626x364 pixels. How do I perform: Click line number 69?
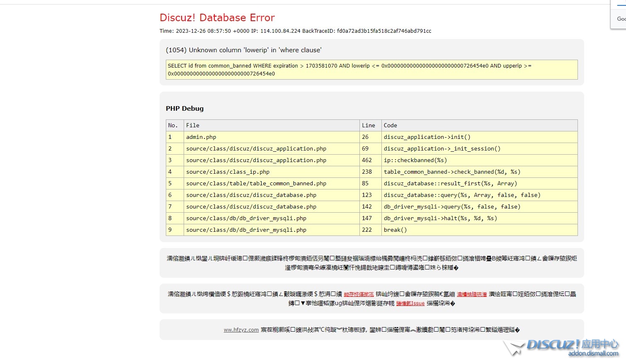371,148
